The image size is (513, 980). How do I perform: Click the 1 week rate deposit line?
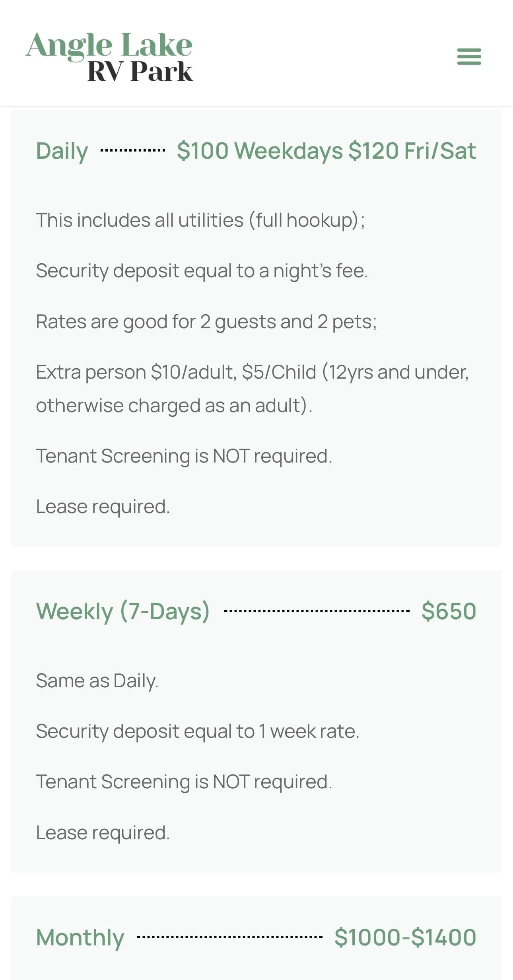pos(198,731)
